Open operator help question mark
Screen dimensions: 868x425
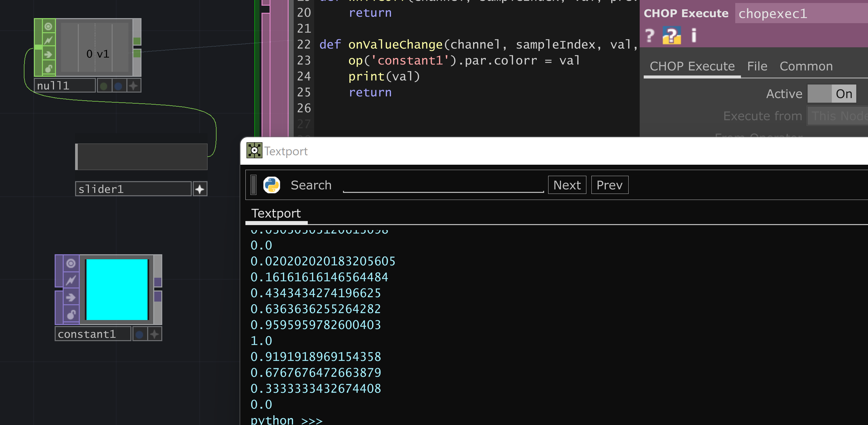click(650, 35)
